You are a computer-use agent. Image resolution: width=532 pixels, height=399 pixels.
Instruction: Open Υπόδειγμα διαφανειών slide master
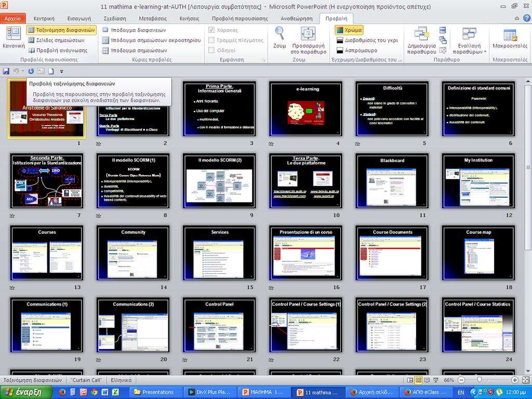(x=134, y=30)
